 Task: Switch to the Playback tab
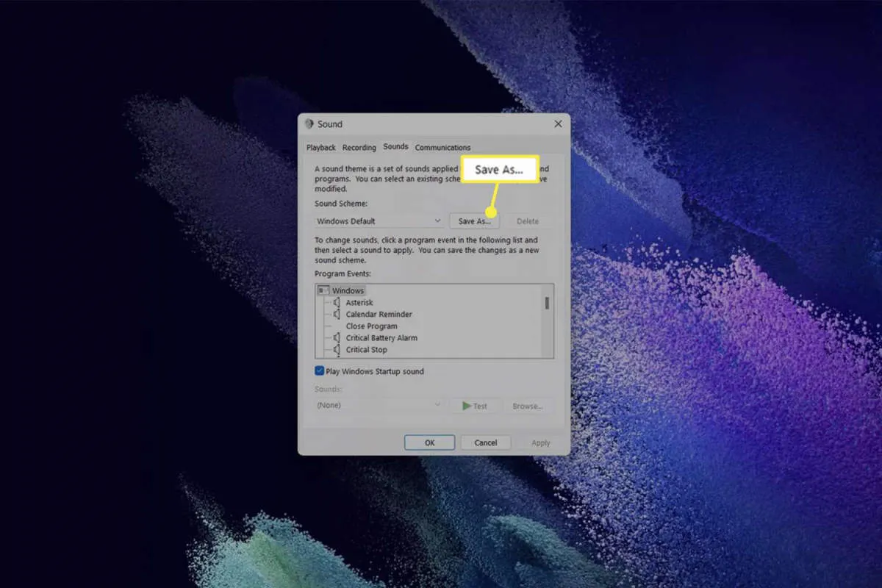pyautogui.click(x=321, y=148)
